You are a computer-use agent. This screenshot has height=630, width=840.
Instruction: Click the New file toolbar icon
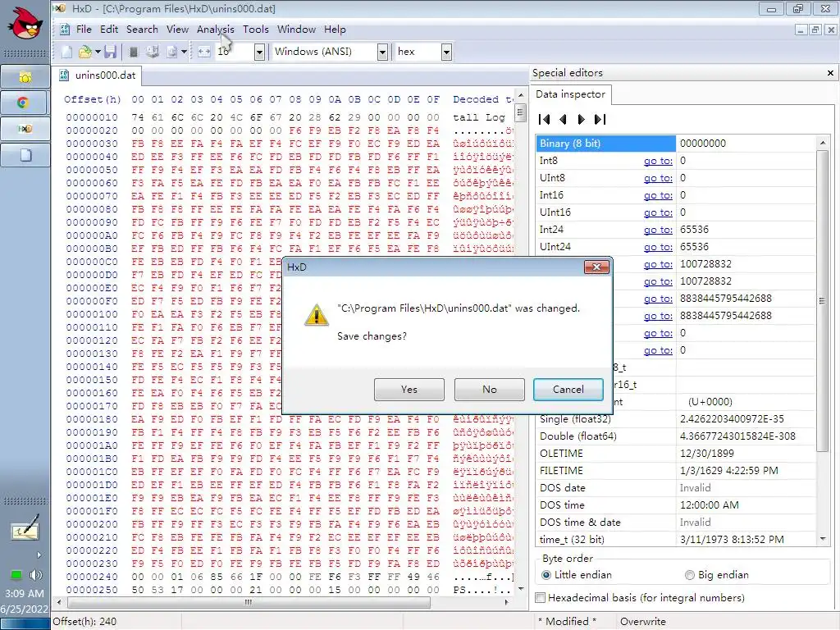pos(66,52)
